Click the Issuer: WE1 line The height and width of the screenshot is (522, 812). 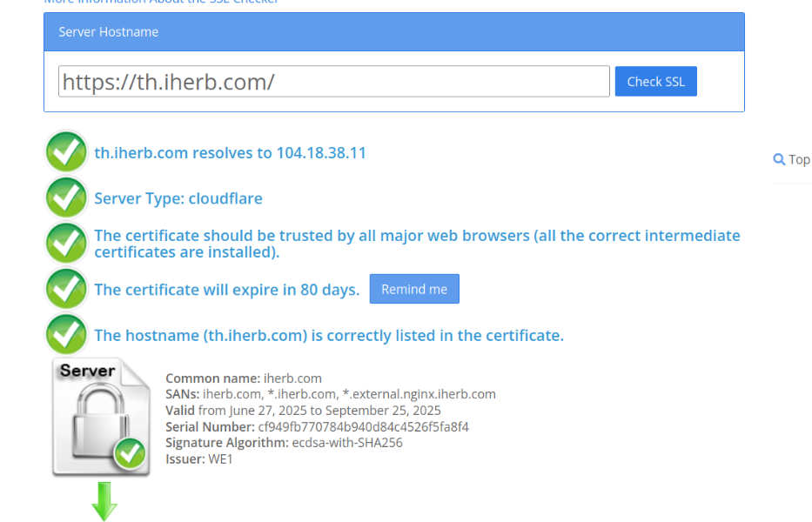point(199,459)
